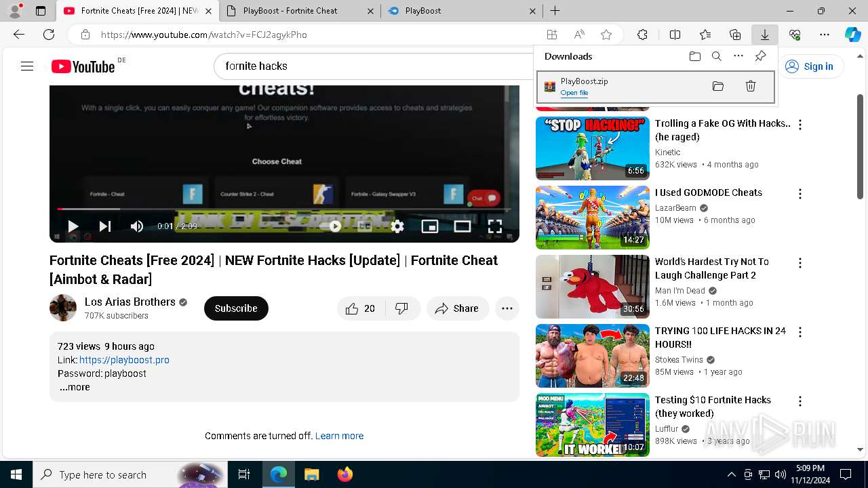This screenshot has width=868, height=488.
Task: Open Downloads panel more options
Action: click(738, 56)
